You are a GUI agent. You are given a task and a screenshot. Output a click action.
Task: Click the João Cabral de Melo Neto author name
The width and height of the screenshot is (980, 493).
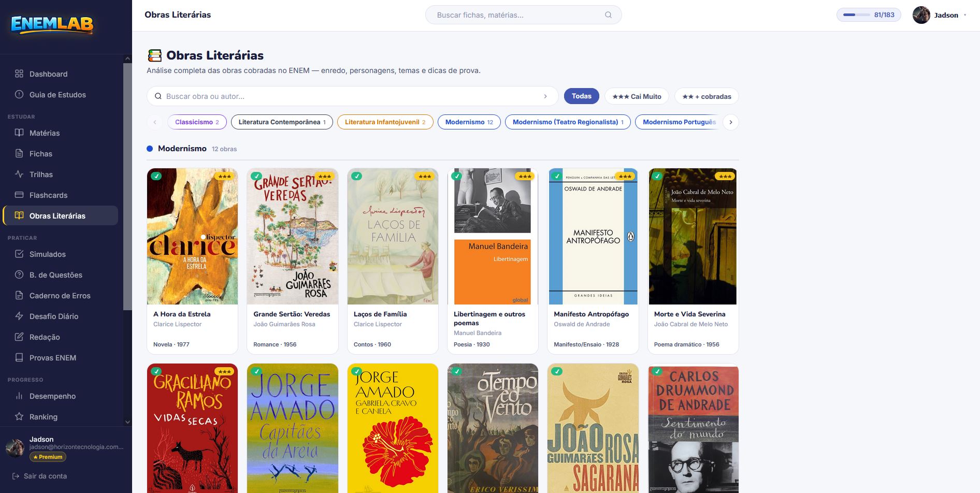coord(690,324)
